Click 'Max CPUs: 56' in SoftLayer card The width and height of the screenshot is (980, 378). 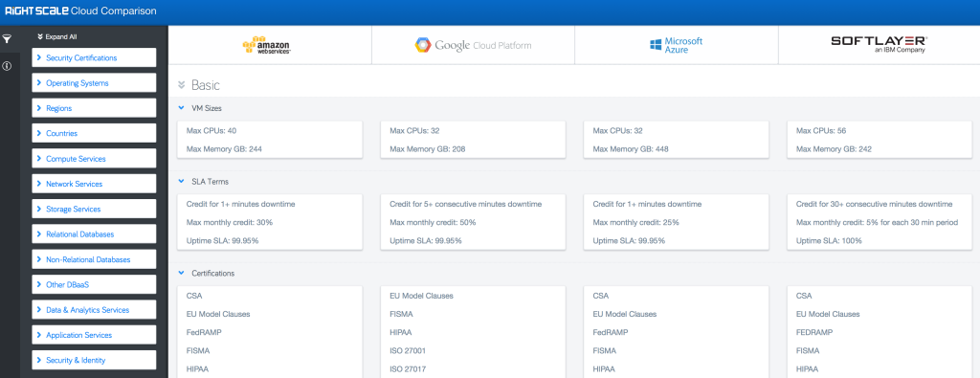coord(821,130)
